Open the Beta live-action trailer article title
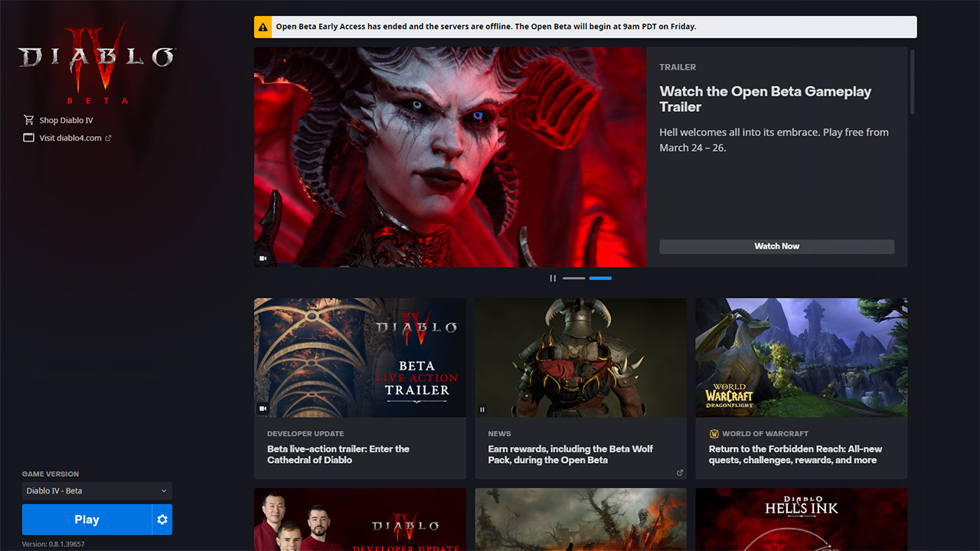Image resolution: width=980 pixels, height=551 pixels. click(338, 455)
